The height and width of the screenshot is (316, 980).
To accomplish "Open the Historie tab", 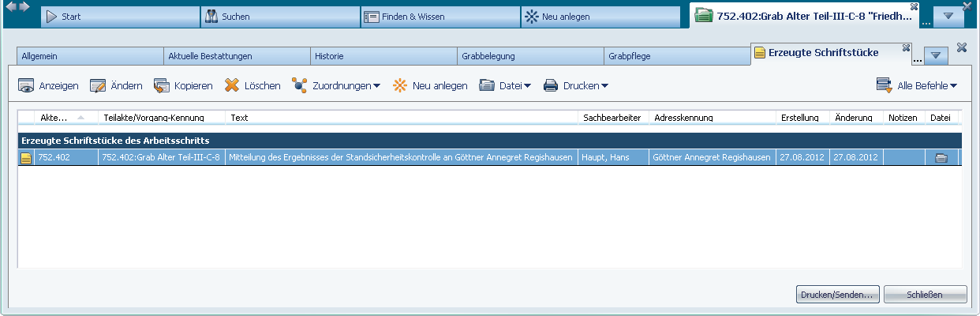I will coord(383,56).
